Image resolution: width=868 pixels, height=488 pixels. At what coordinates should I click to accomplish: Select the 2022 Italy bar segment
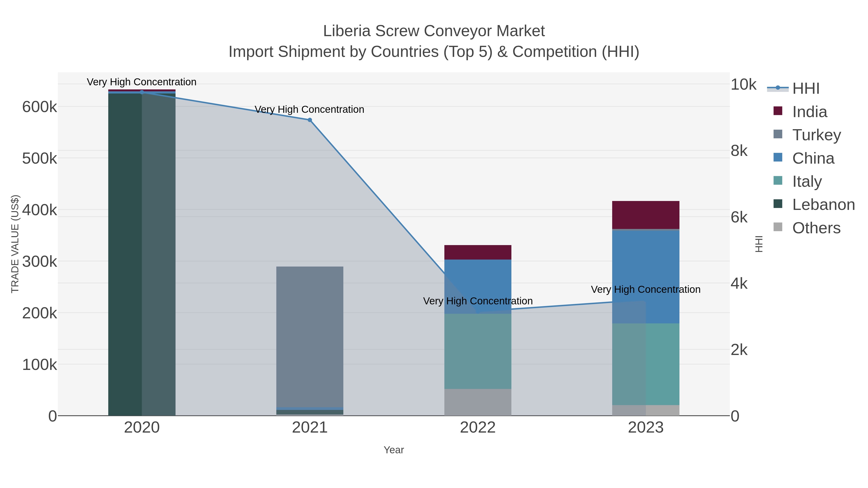(x=478, y=351)
